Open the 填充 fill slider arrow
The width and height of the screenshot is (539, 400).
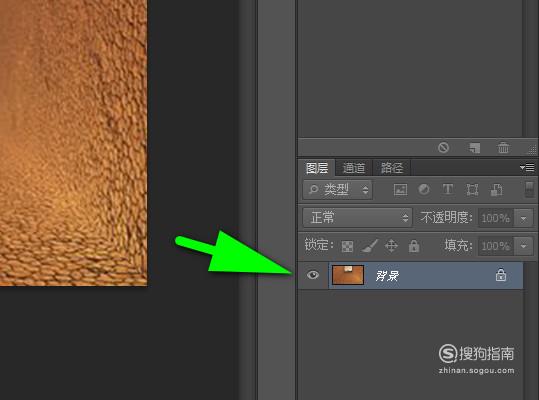[524, 246]
